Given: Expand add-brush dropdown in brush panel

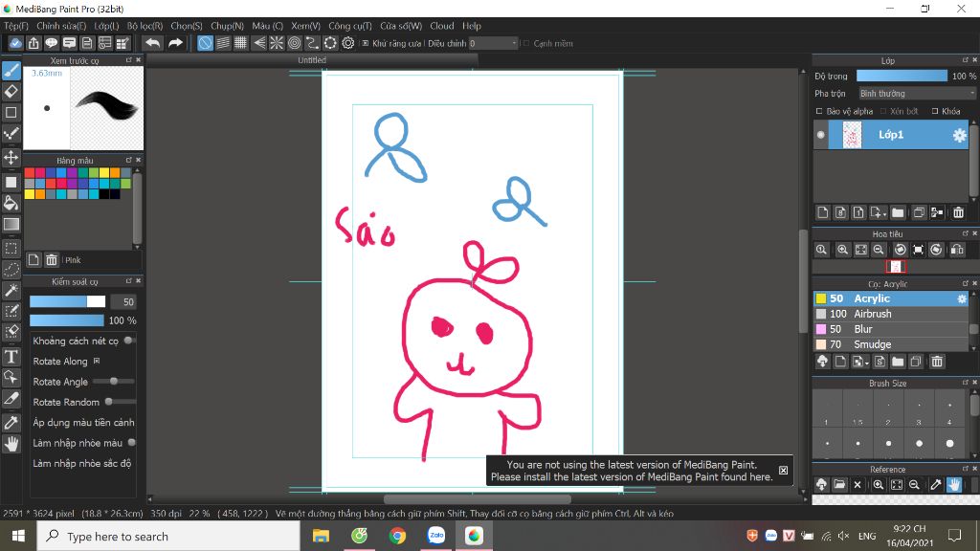Looking at the screenshot, I should click(860, 362).
